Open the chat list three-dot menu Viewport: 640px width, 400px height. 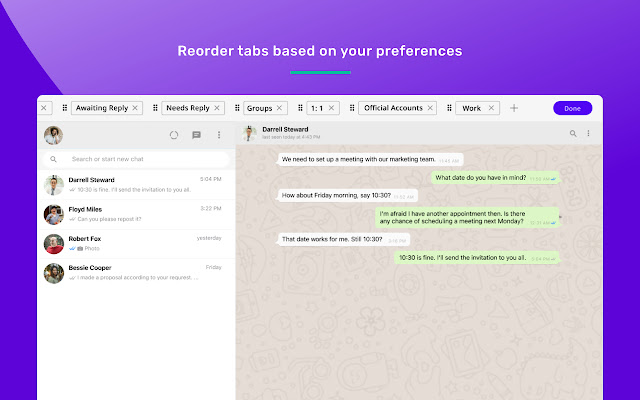(x=219, y=135)
